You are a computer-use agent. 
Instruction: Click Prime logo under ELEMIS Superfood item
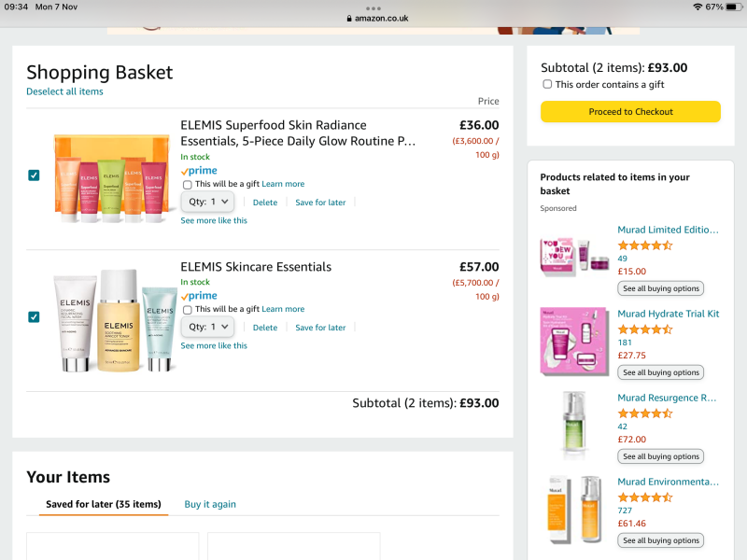pyautogui.click(x=199, y=171)
